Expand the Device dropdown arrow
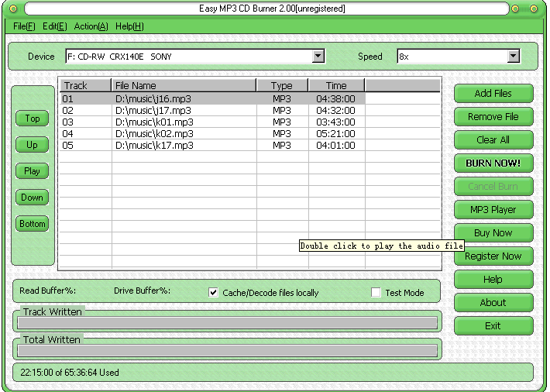The width and height of the screenshot is (550, 392). coord(318,56)
